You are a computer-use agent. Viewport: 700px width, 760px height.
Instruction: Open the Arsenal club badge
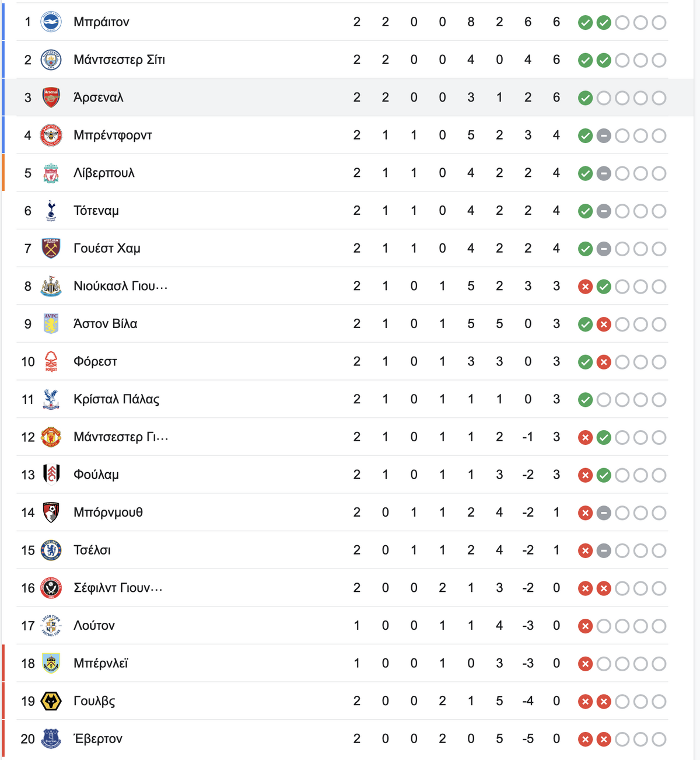click(x=51, y=97)
